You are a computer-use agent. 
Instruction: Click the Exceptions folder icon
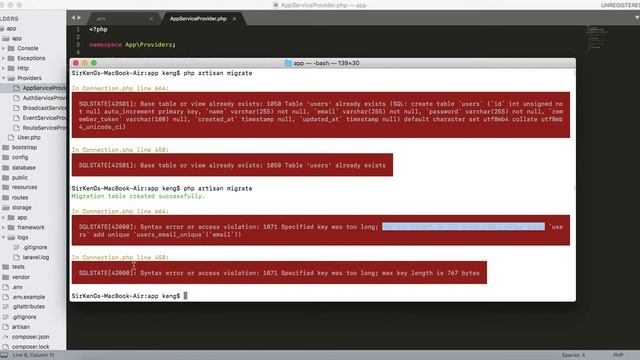[11, 58]
